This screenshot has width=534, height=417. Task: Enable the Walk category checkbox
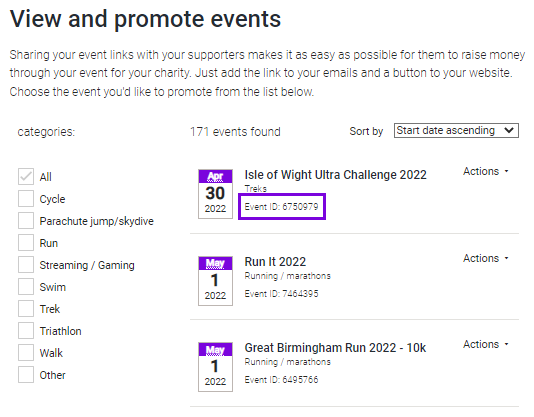click(26, 353)
